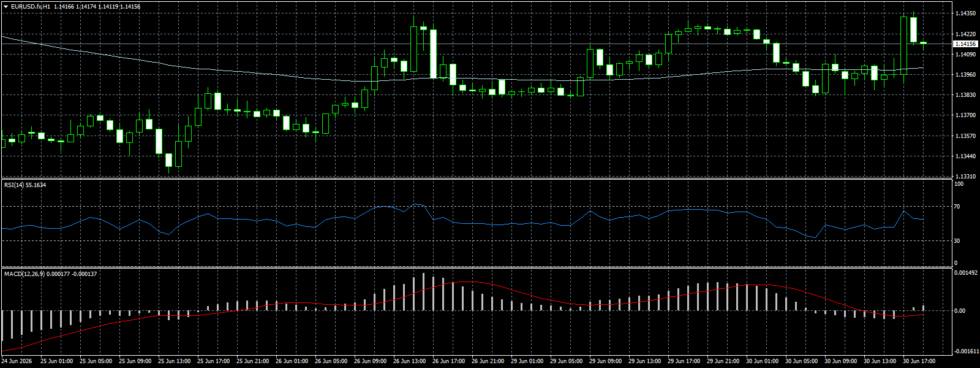980x368 pixels.
Task: Click the 29 Jun 17:00 time label
Action: pyautogui.click(x=684, y=361)
